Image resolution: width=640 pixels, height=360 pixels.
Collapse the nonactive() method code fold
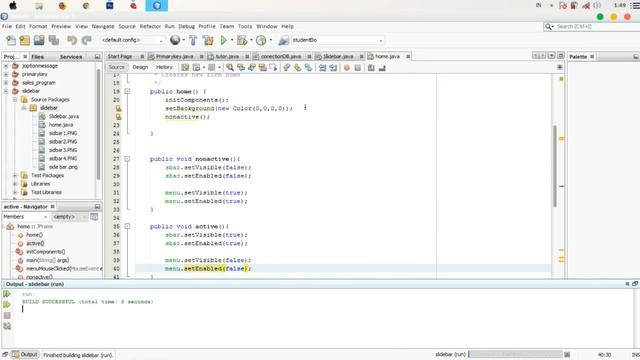127,159
